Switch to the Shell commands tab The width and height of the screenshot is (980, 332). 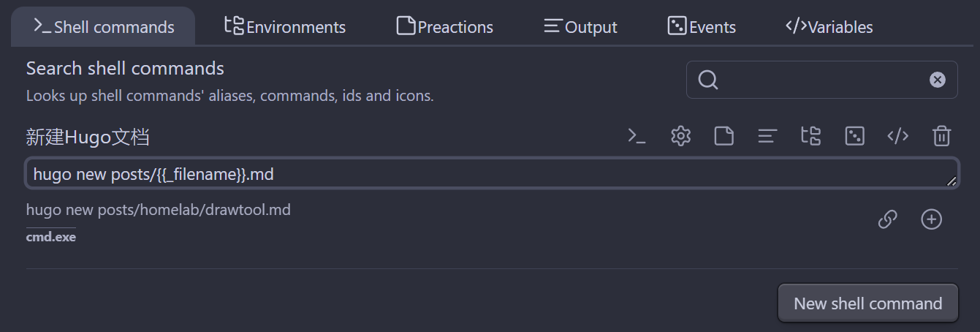[x=103, y=27]
